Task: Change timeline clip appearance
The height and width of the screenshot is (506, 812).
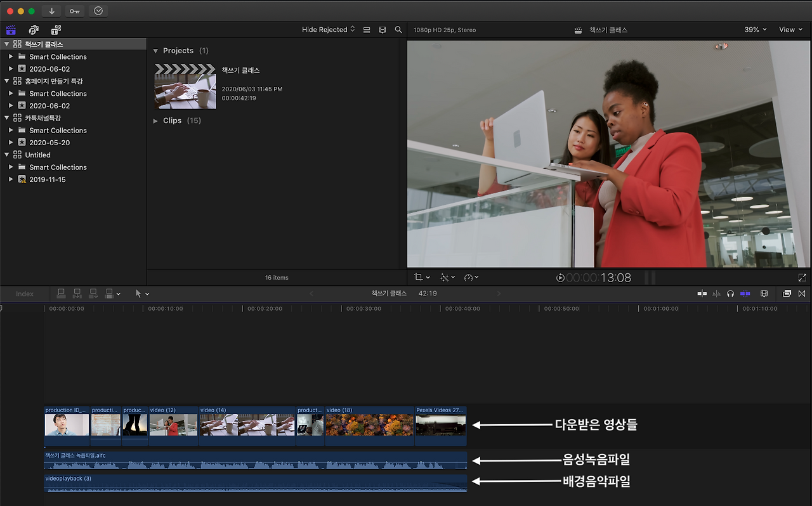Action: point(764,294)
